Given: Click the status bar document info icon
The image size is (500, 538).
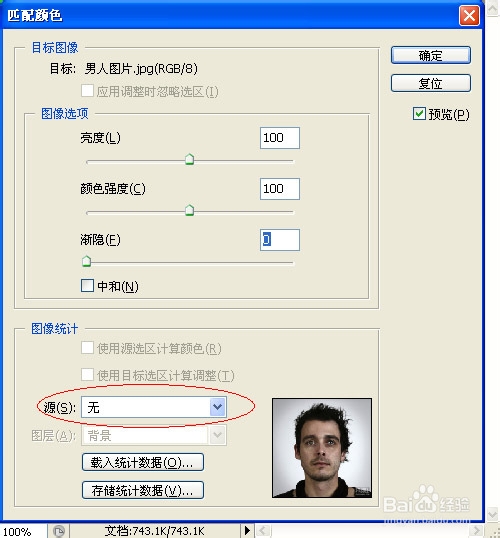Looking at the screenshot, I should (x=59, y=531).
